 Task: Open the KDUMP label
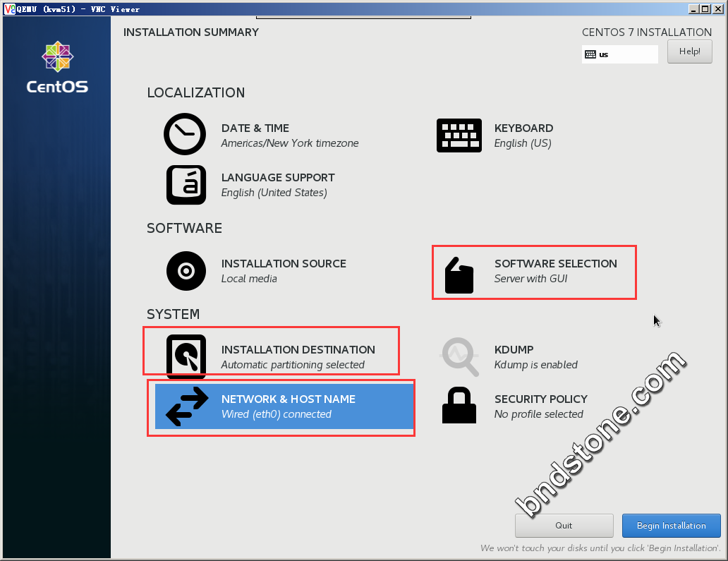[514, 350]
